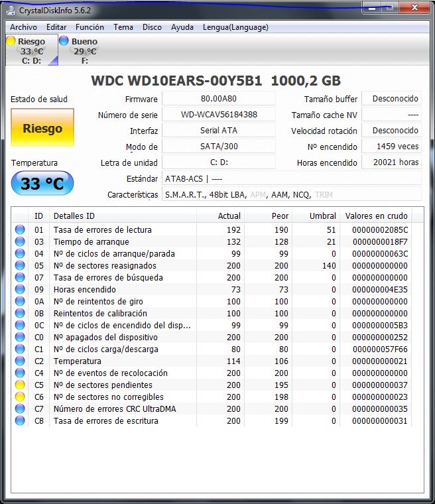Click blue status icon for Tasa de errores de escritura
435x504 pixels.
20,420
